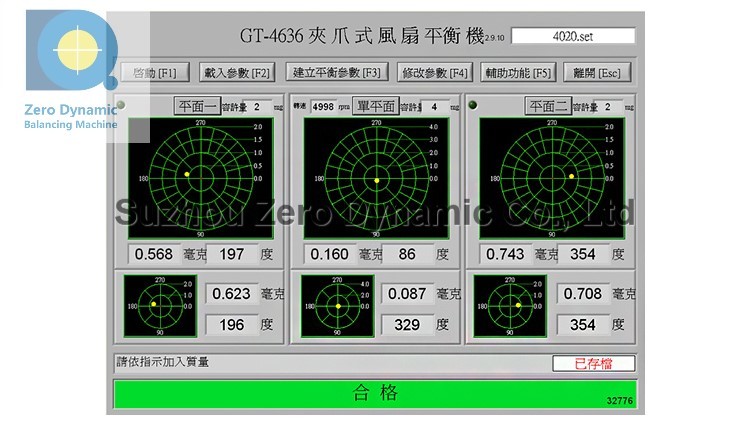Click the GT-4636 title text

(x=362, y=36)
